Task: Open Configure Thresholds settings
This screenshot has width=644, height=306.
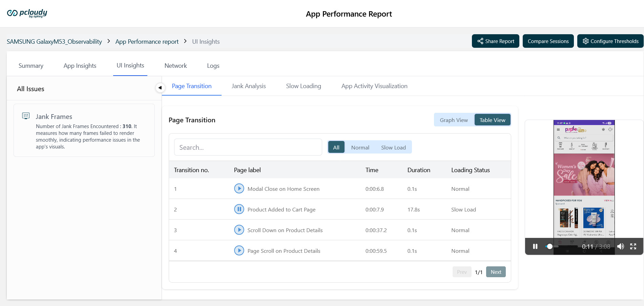Action: point(610,41)
